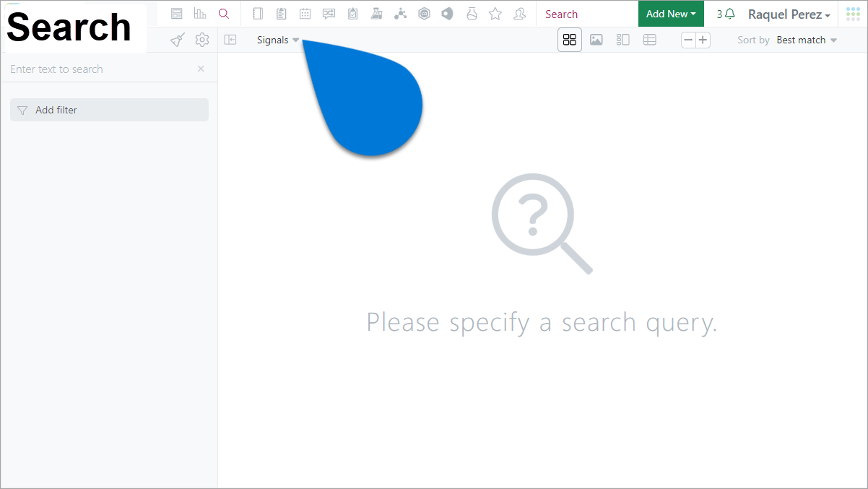Open the round flask icon
This screenshot has height=489, width=868.
[472, 14]
